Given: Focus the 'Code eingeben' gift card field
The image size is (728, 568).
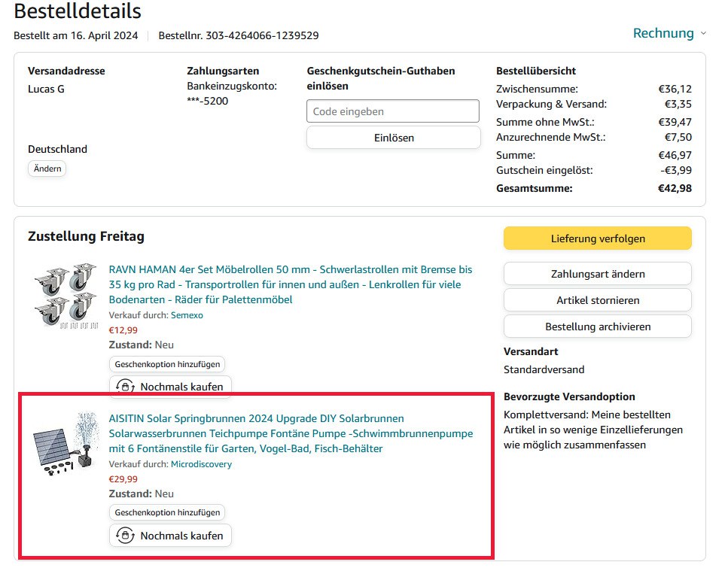Looking at the screenshot, I should pyautogui.click(x=392, y=111).
